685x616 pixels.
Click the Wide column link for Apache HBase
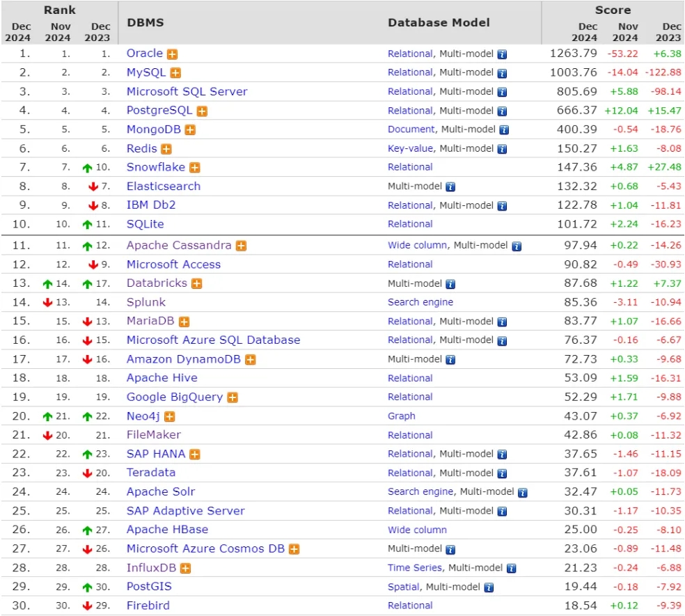click(417, 530)
